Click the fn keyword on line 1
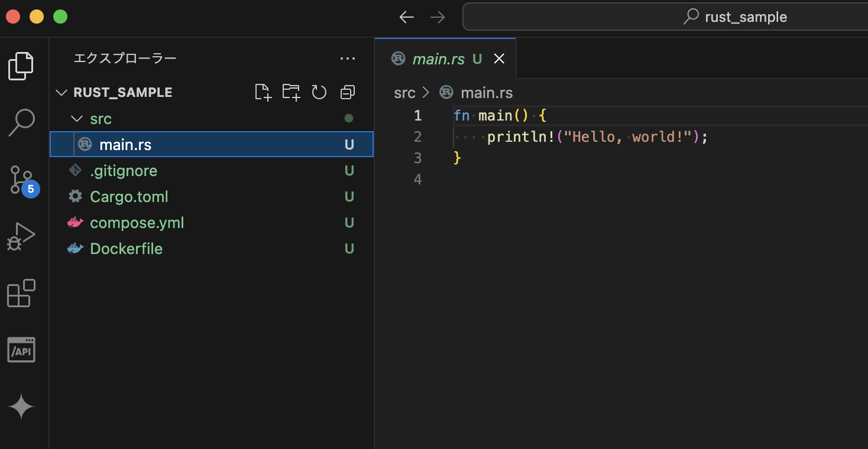 [461, 115]
